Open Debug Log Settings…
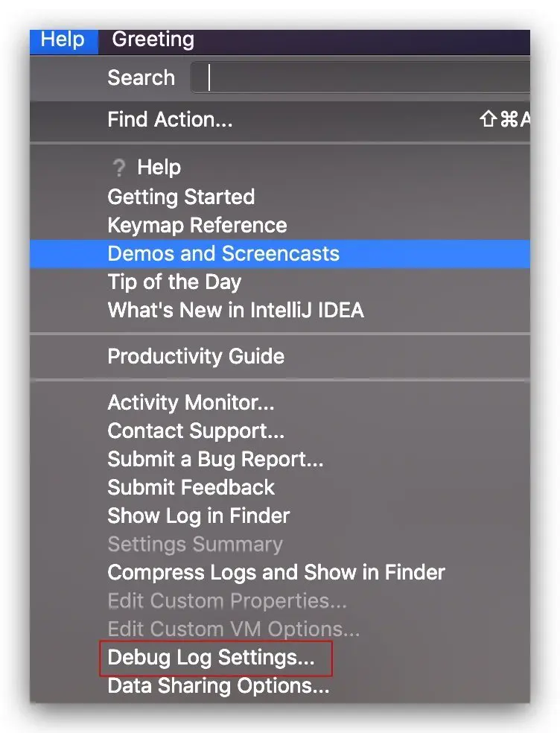 point(211,658)
